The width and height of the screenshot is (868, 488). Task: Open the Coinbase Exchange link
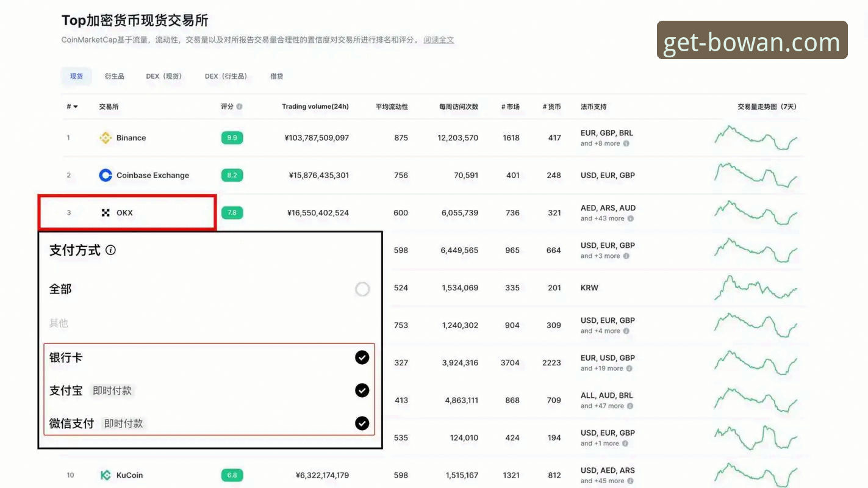[152, 175]
